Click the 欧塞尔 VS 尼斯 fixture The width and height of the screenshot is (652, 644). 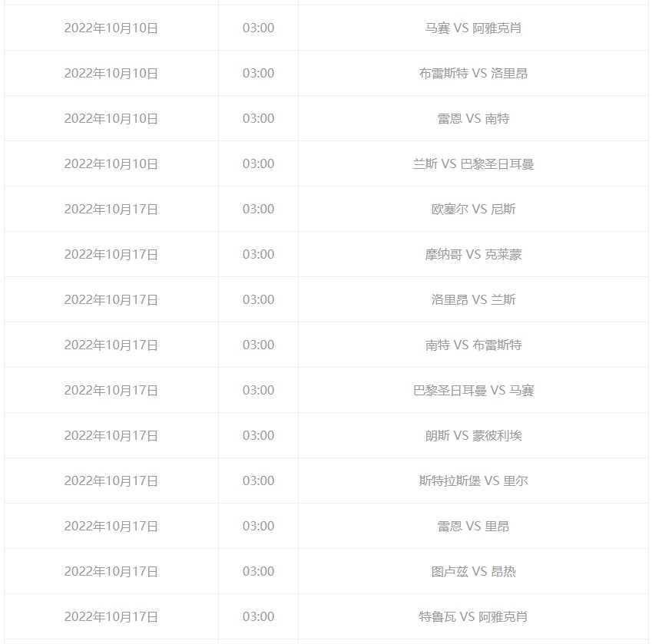coord(473,209)
